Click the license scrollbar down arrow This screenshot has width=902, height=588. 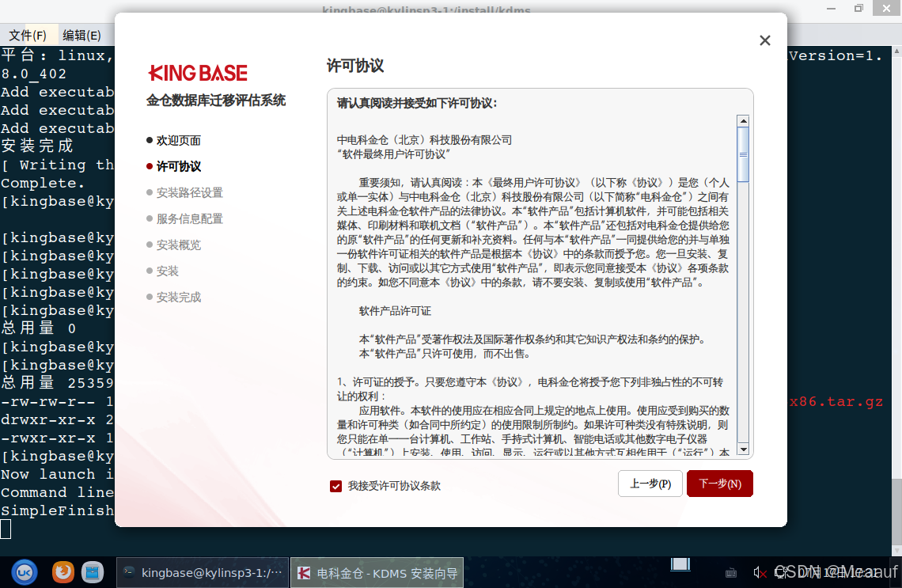click(x=743, y=450)
